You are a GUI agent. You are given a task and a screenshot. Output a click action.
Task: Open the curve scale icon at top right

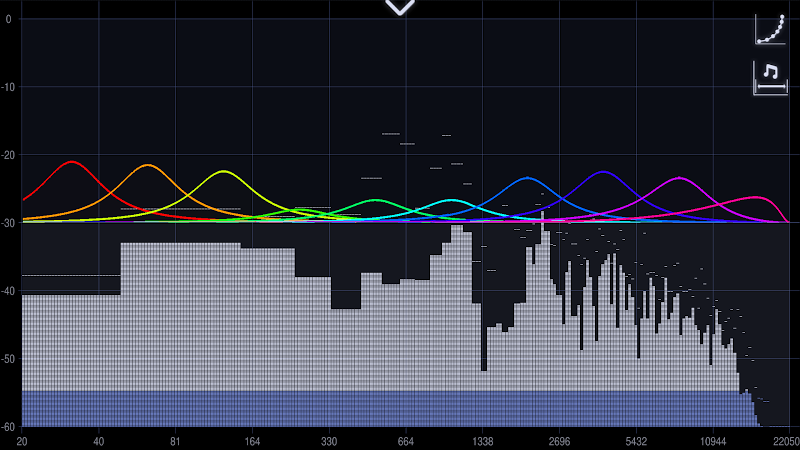[x=770, y=30]
